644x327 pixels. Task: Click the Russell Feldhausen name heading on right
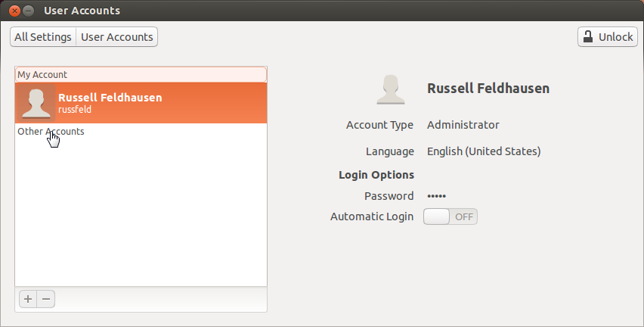coord(488,89)
